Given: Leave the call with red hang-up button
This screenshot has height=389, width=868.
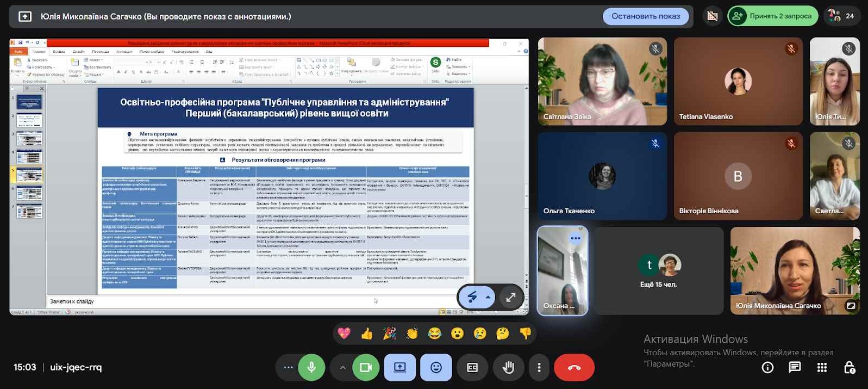Looking at the screenshot, I should pos(574,368).
